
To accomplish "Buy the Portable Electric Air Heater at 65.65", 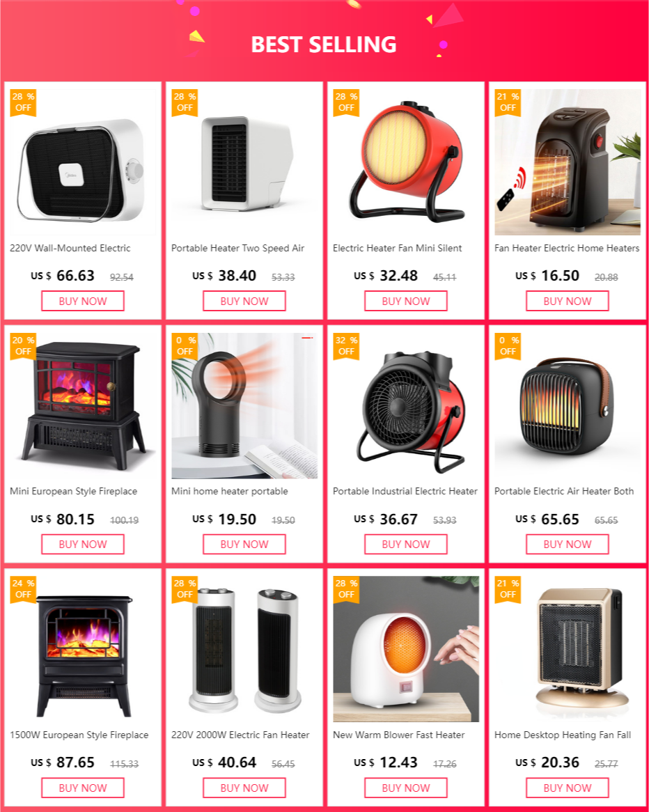I will click(x=568, y=545).
